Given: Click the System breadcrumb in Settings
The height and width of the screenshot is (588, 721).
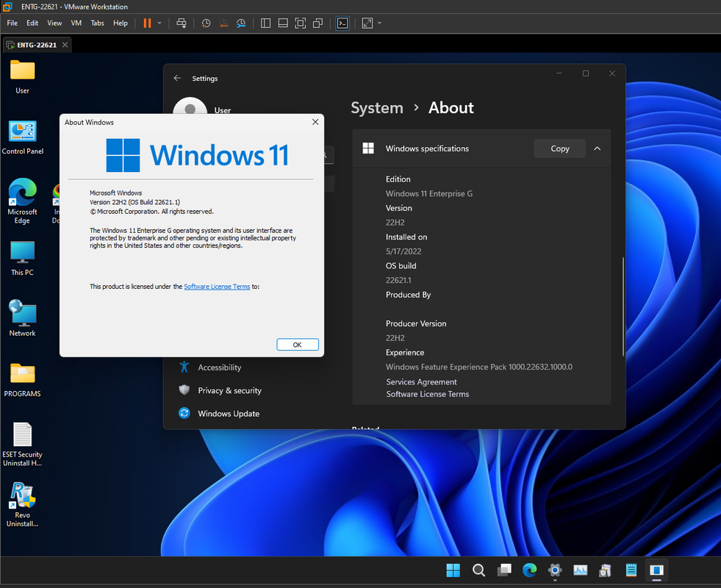Looking at the screenshot, I should (377, 107).
